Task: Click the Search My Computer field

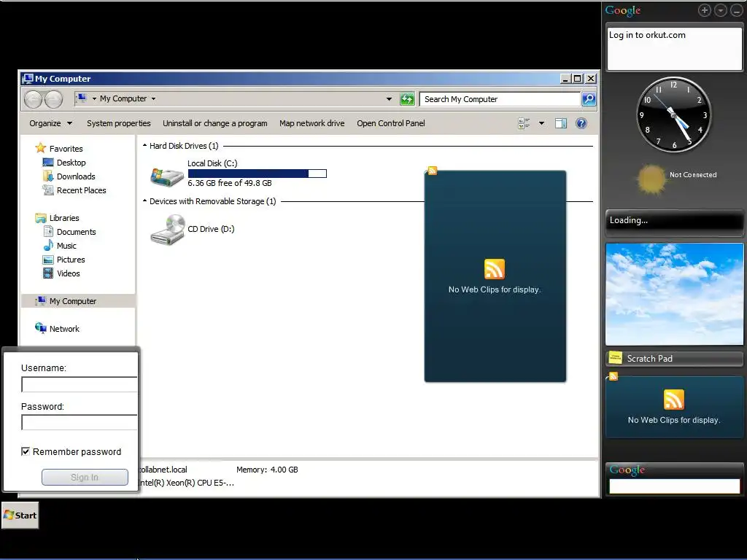Action: coord(500,99)
